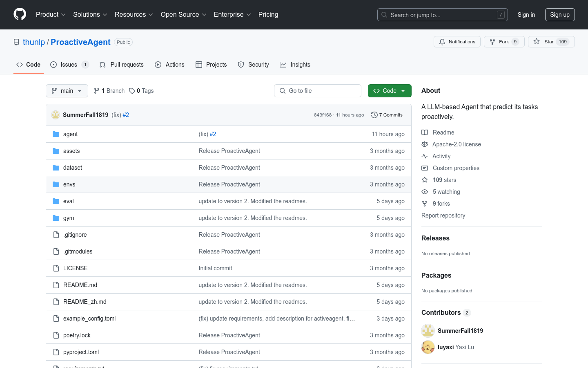Click the poetry.lock file icon

click(56, 335)
